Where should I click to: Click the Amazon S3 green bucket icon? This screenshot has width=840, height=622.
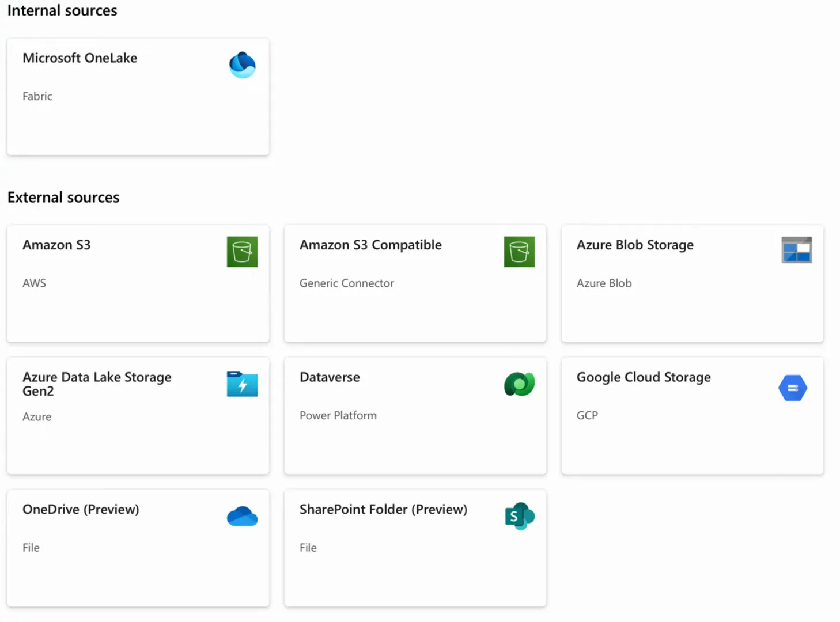(242, 252)
